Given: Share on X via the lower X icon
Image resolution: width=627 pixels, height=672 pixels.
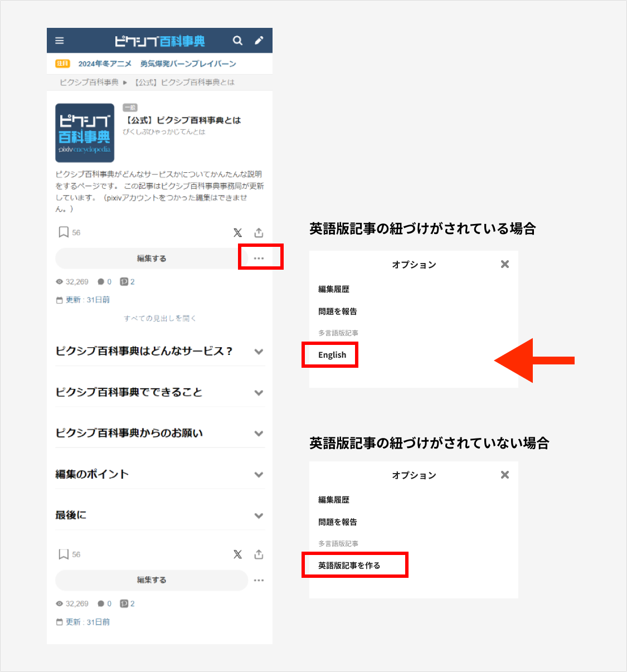Looking at the screenshot, I should [238, 554].
